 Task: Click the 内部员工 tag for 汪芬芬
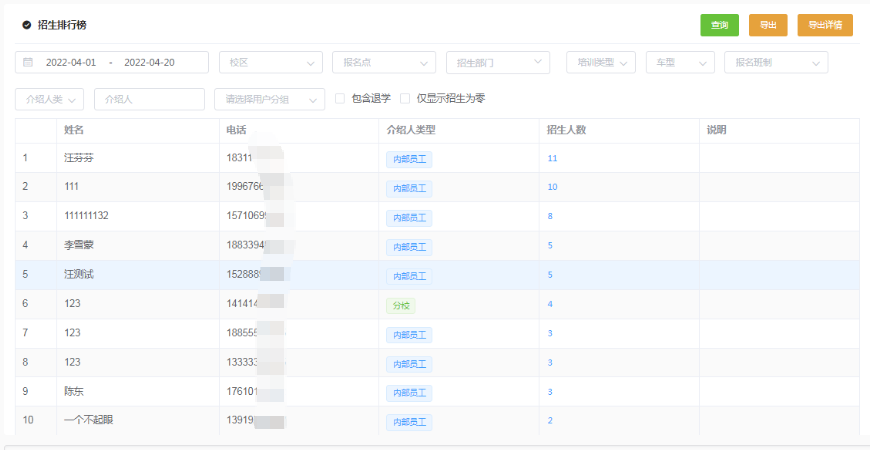(409, 160)
